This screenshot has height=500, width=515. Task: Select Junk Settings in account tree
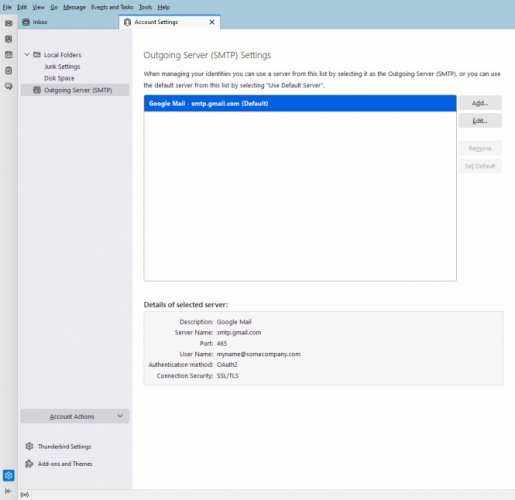[62, 66]
